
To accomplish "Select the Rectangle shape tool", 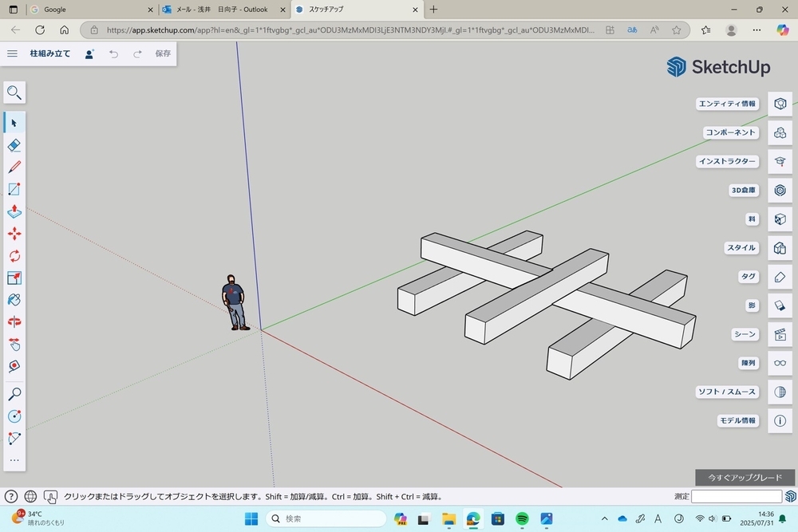I will (14, 189).
